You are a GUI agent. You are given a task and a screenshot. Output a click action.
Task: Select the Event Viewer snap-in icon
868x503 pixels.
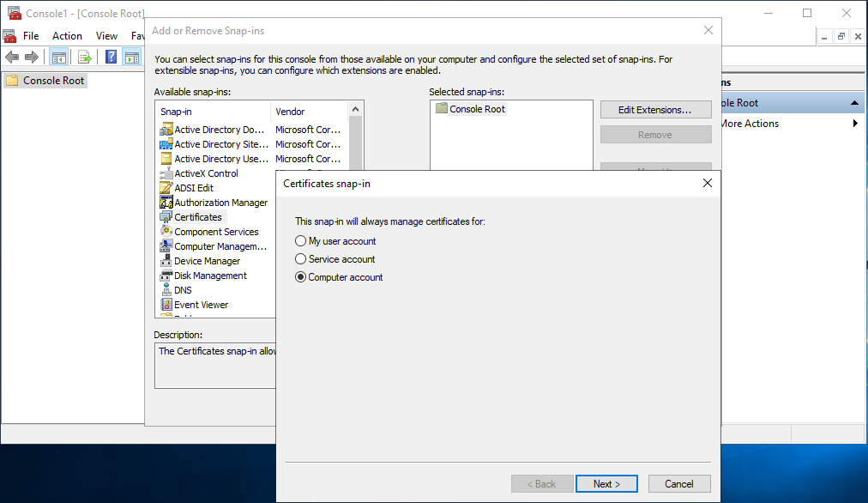click(x=166, y=305)
